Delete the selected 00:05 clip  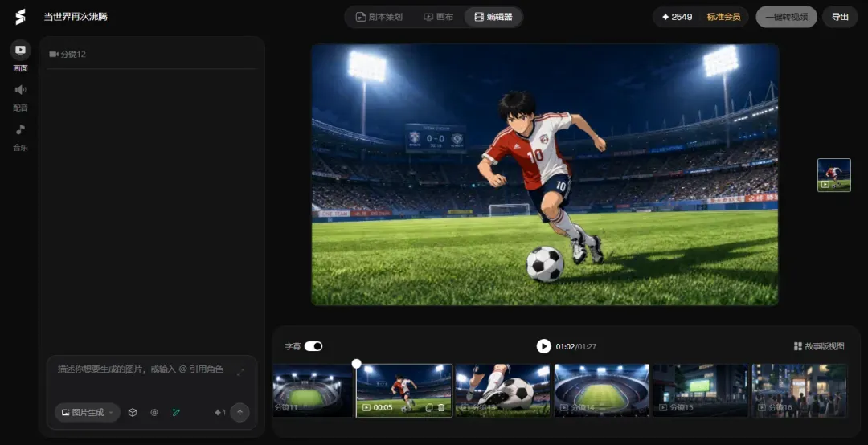[441, 407]
